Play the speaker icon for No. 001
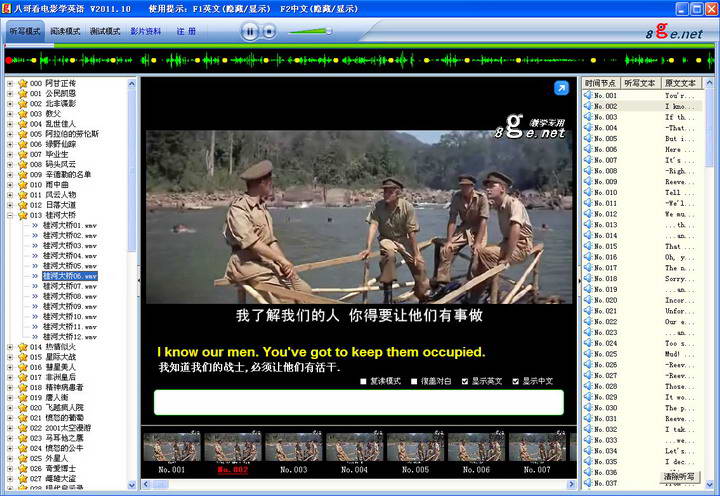Image resolution: width=720 pixels, height=496 pixels. click(x=588, y=95)
